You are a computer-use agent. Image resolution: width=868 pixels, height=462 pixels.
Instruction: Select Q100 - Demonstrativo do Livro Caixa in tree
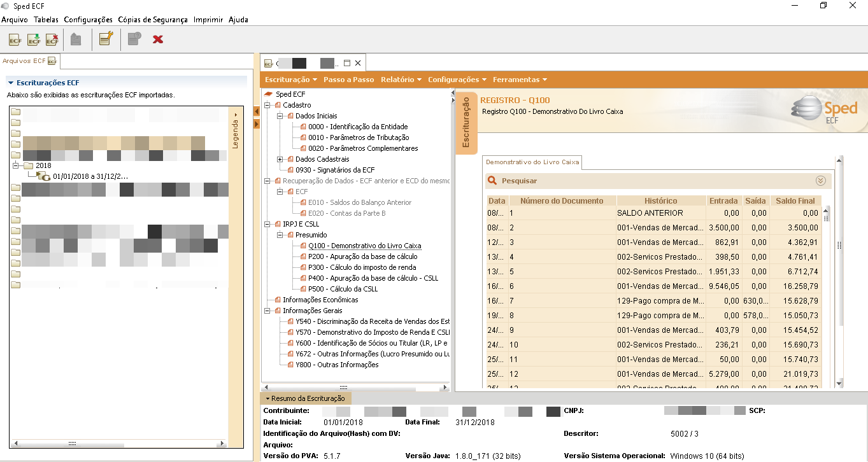click(x=364, y=246)
